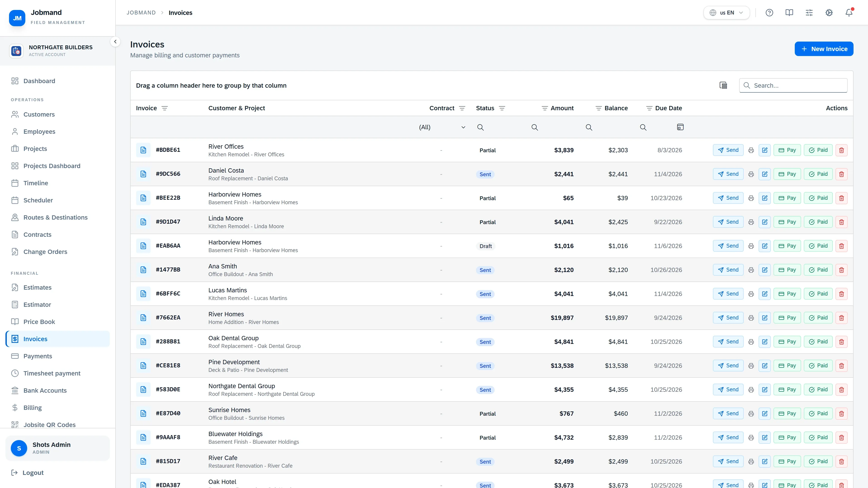Click the JOBMAND breadcrumb link
The width and height of the screenshot is (868, 488).
[x=141, y=13]
